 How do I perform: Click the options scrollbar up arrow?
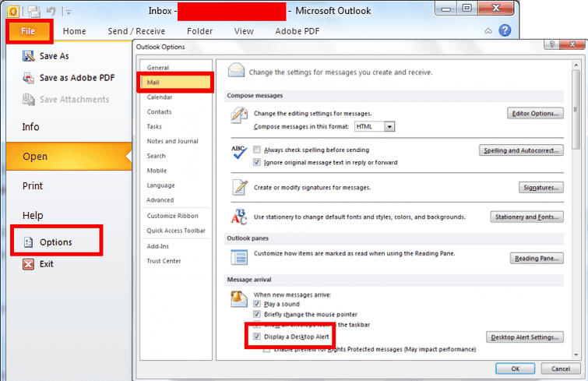(x=576, y=65)
